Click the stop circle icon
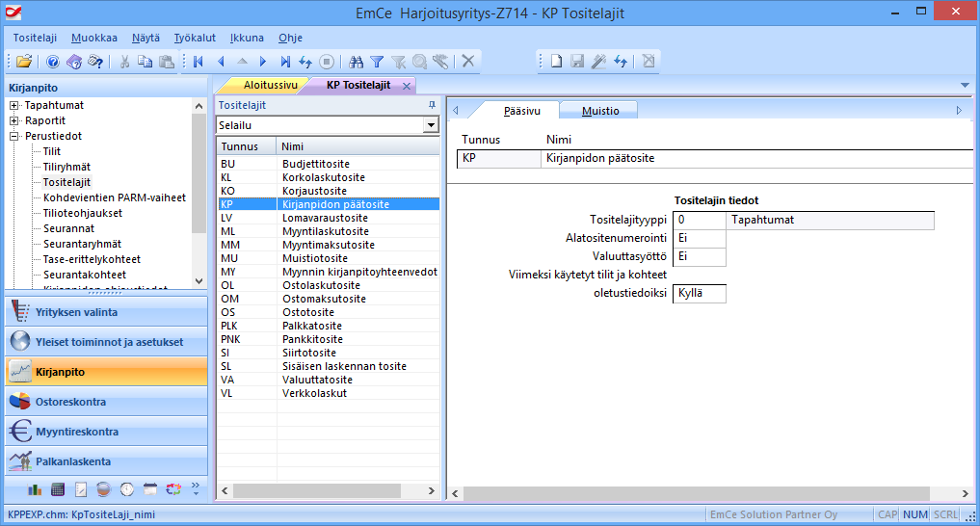Image resolution: width=980 pixels, height=526 pixels. (x=327, y=62)
